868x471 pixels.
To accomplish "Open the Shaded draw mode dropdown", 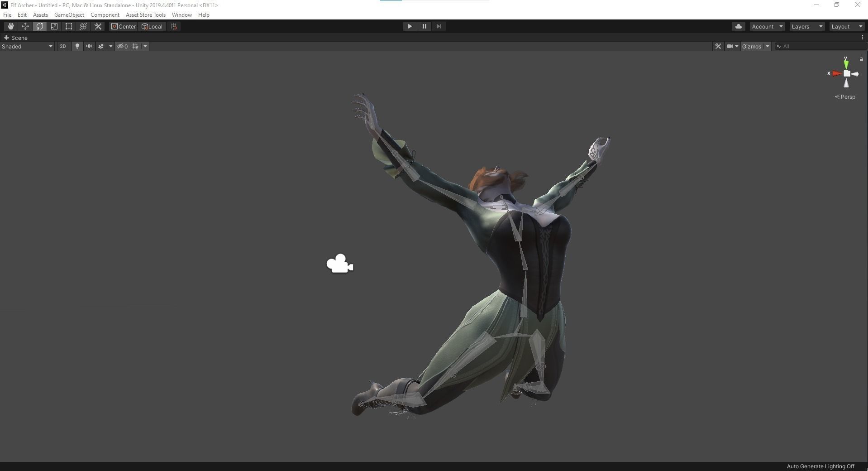I will pyautogui.click(x=27, y=46).
